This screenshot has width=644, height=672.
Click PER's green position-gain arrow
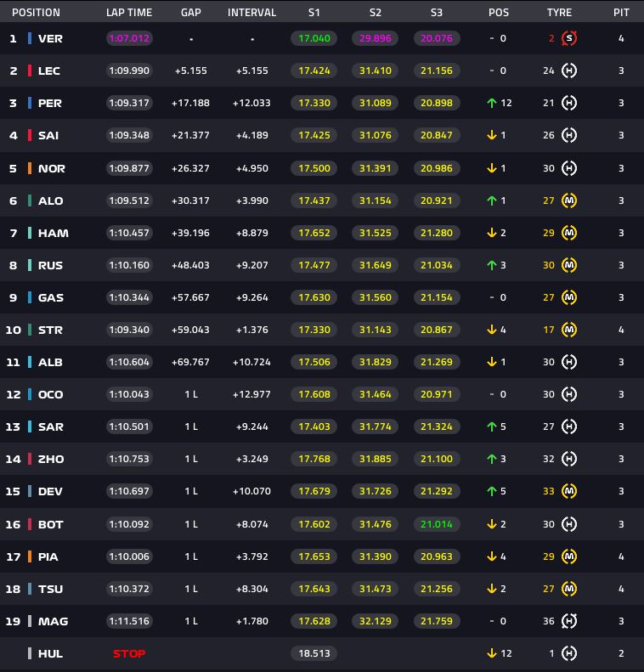tap(491, 103)
